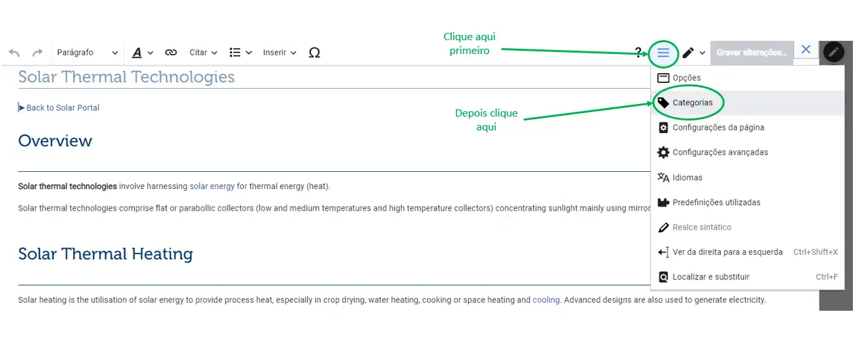Select Localizar e substituir option
The width and height of the screenshot is (868, 345).
click(x=710, y=277)
